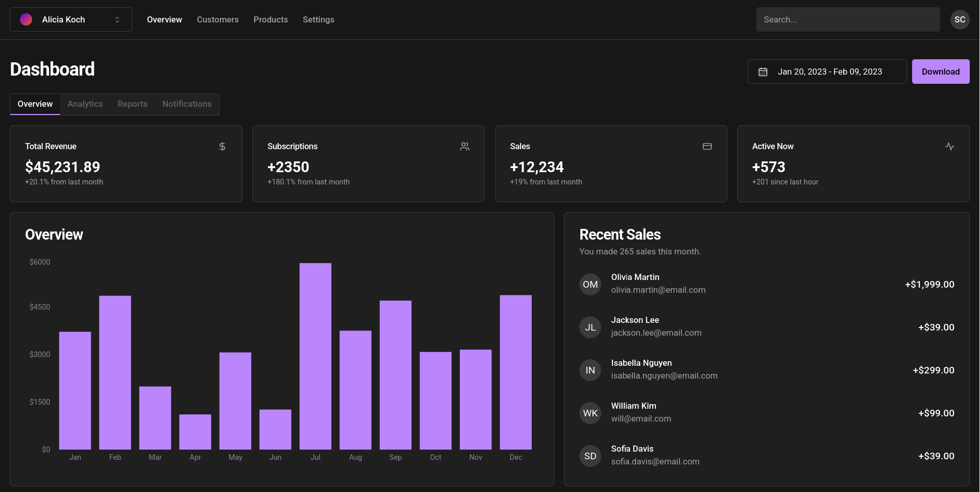Click the gradient avatar beside Alicia Koch
The height and width of the screenshot is (492, 980).
(x=26, y=19)
